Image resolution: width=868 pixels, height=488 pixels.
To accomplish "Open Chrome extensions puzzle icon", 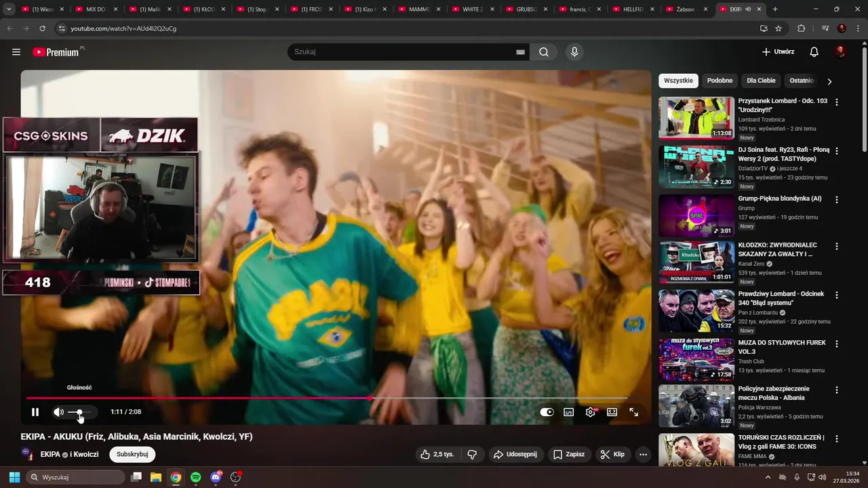I will pyautogui.click(x=801, y=28).
